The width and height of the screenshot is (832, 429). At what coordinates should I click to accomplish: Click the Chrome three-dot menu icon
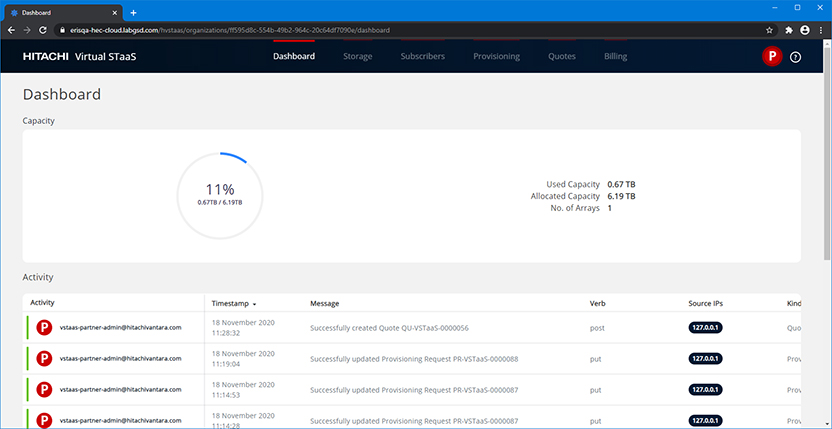[x=821, y=30]
